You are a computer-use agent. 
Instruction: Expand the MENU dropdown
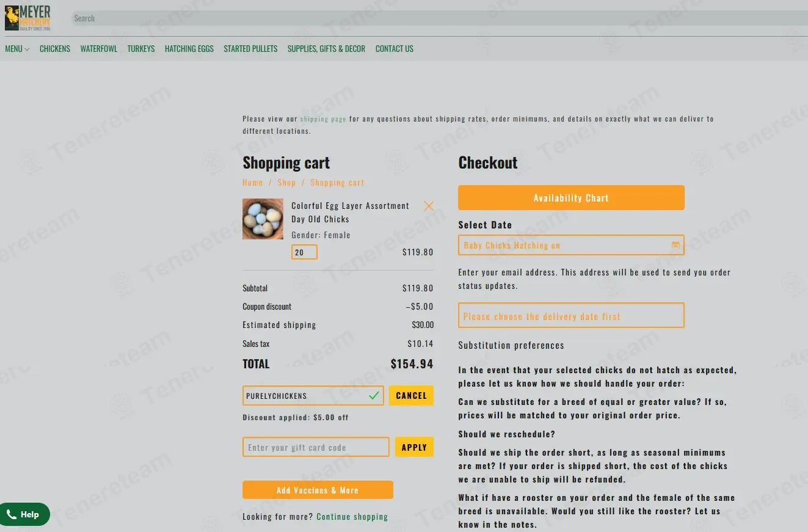(17, 49)
